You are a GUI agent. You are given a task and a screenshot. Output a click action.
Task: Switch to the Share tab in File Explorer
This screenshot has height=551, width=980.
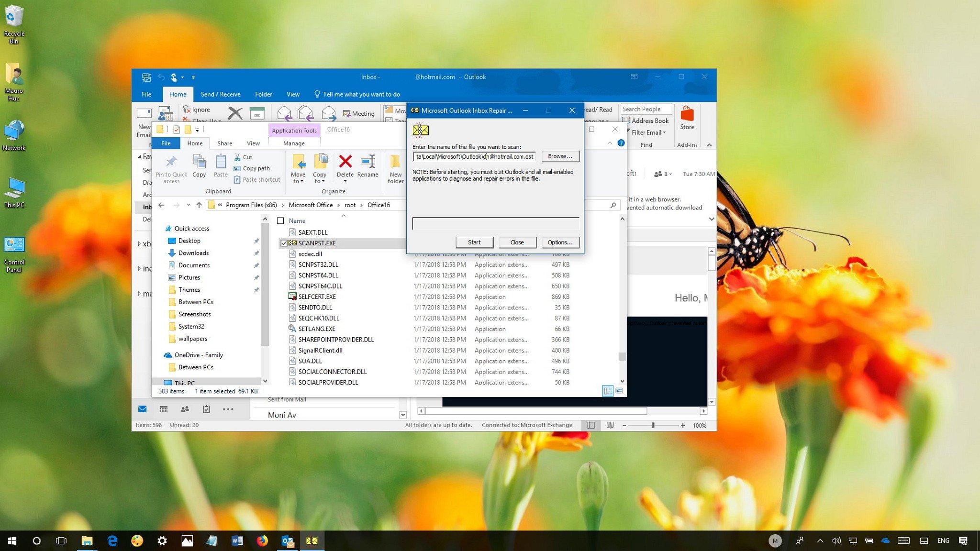[x=224, y=143]
